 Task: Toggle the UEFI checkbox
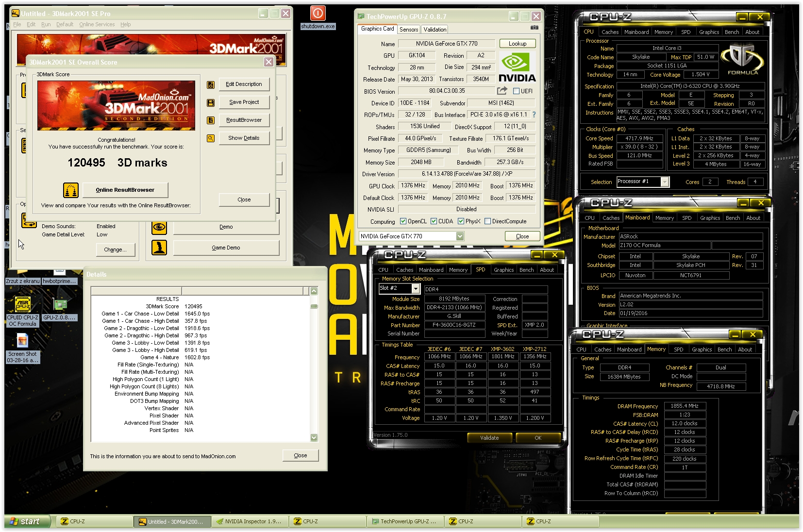pyautogui.click(x=516, y=91)
